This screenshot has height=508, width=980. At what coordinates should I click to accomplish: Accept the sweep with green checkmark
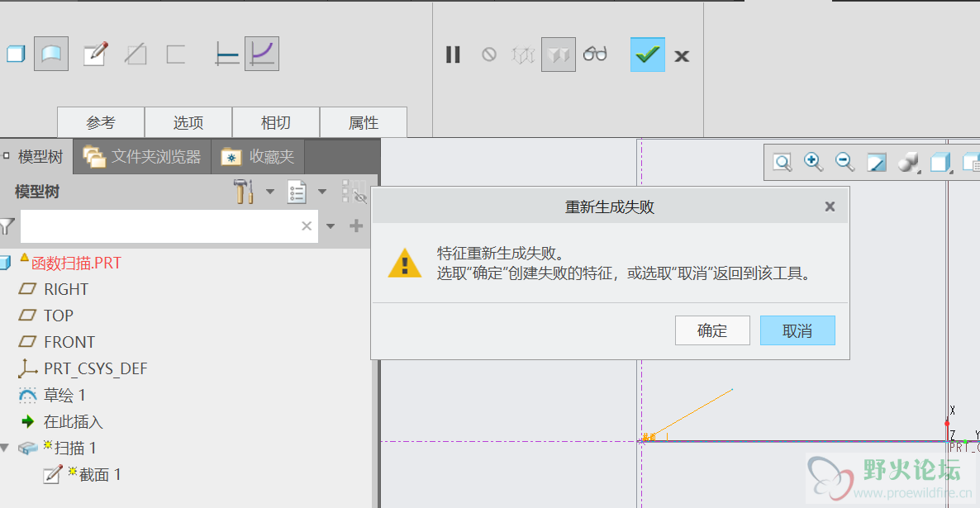click(648, 55)
